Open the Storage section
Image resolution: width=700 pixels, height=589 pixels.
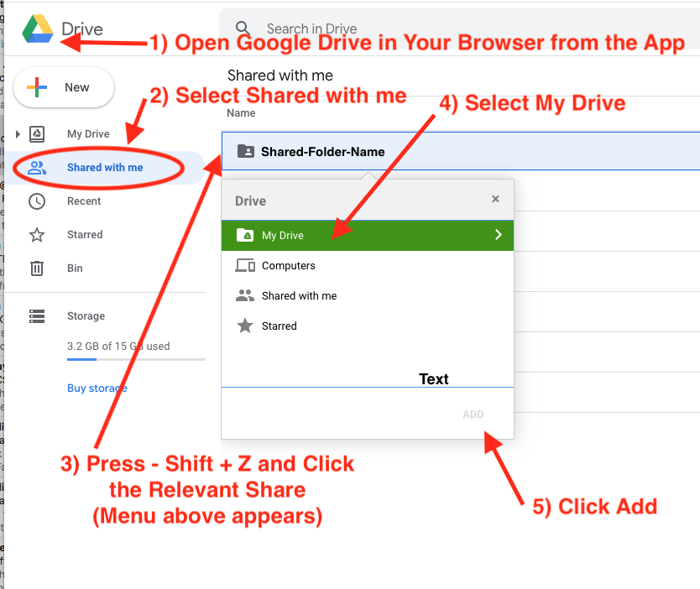(x=86, y=316)
